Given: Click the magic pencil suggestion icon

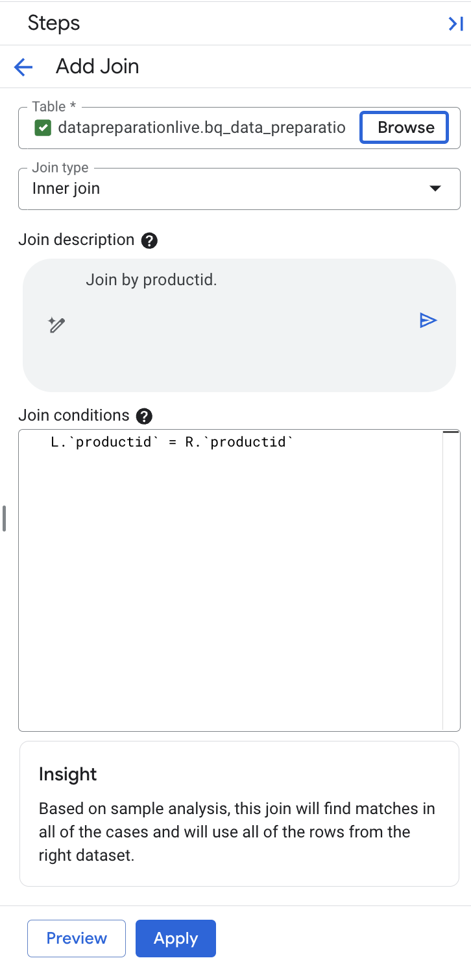Looking at the screenshot, I should pos(57,324).
